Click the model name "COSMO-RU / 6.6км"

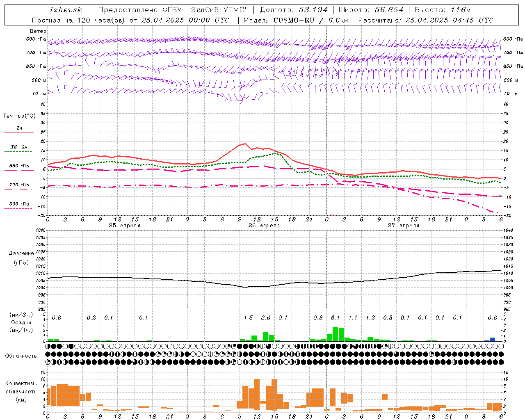point(310,20)
